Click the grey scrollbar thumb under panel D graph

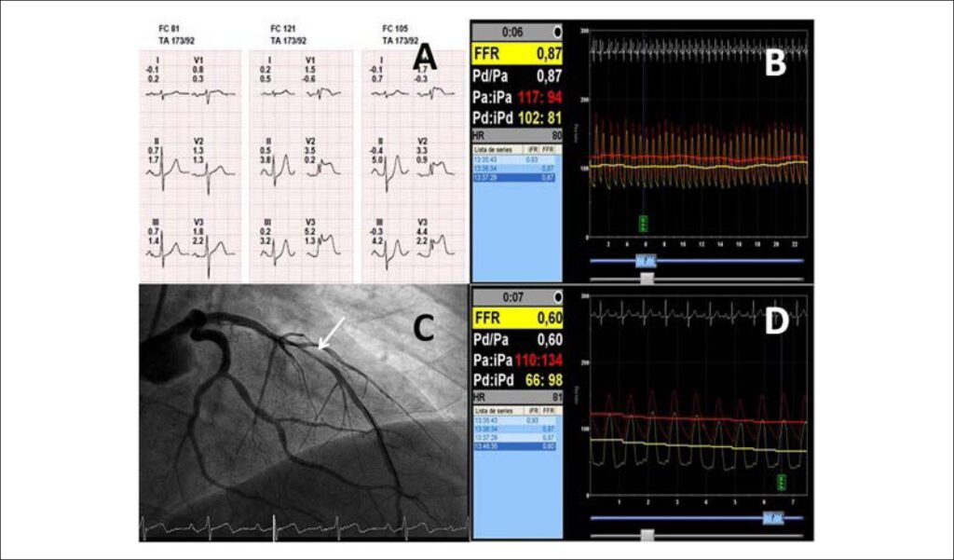647,535
